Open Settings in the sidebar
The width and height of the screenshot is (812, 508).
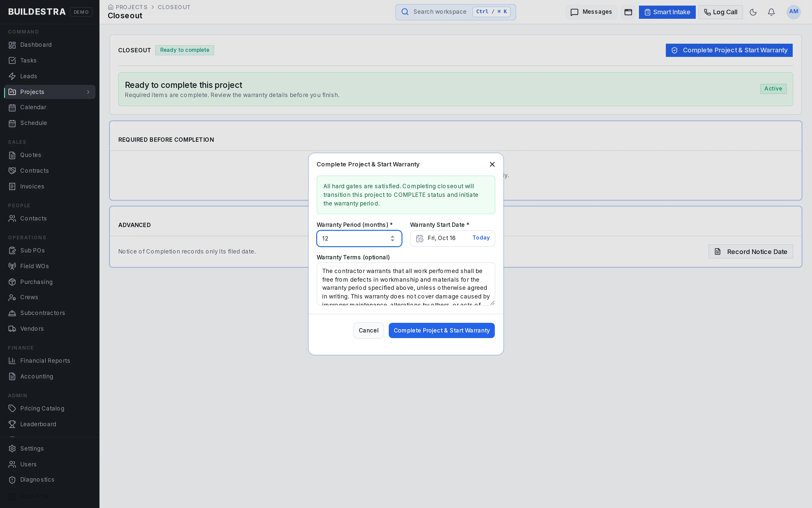pos(50,449)
